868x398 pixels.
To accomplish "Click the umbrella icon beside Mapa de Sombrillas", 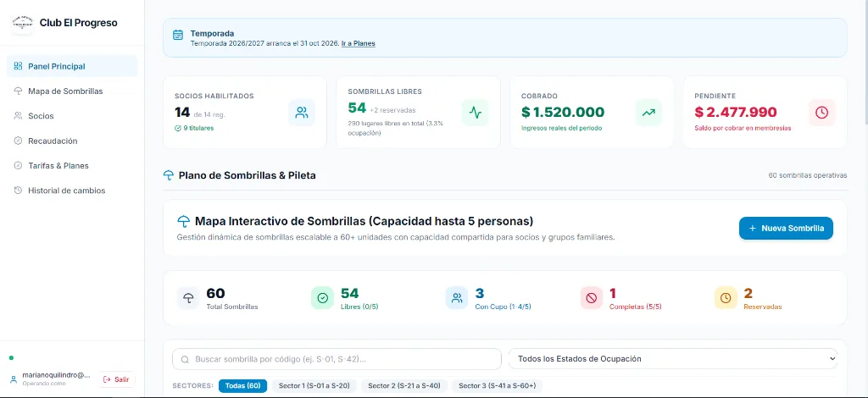I will pyautogui.click(x=18, y=91).
